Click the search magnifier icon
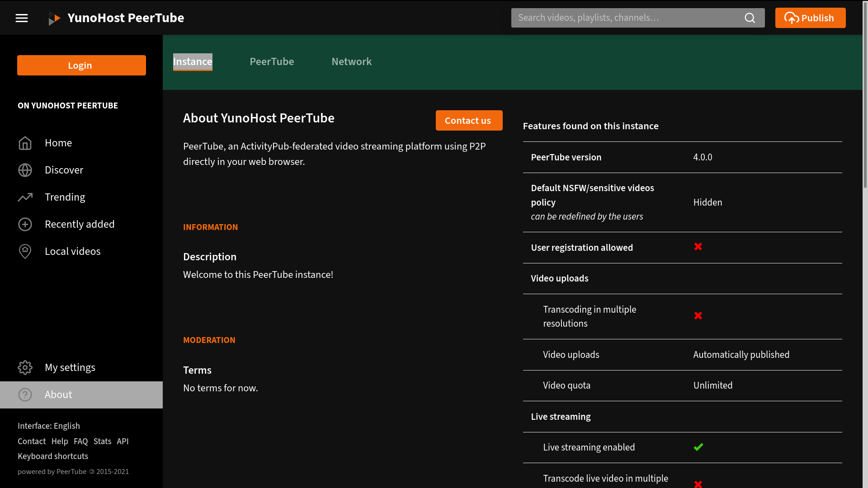 750,18
